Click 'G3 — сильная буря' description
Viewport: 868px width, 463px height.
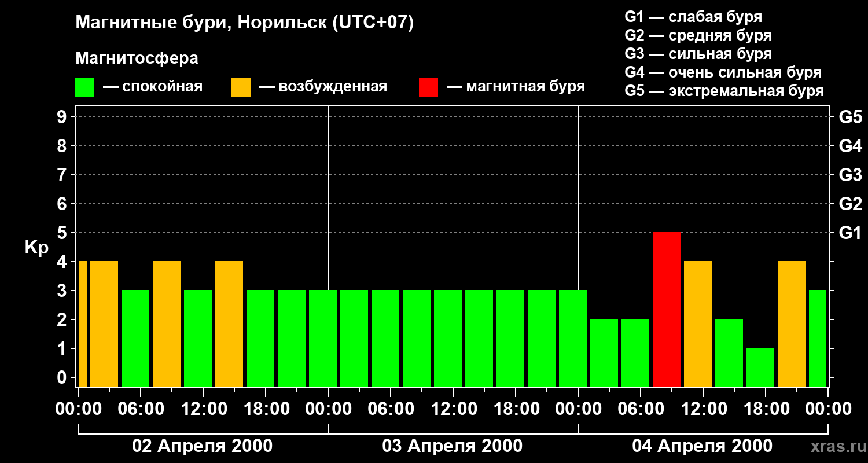[698, 54]
